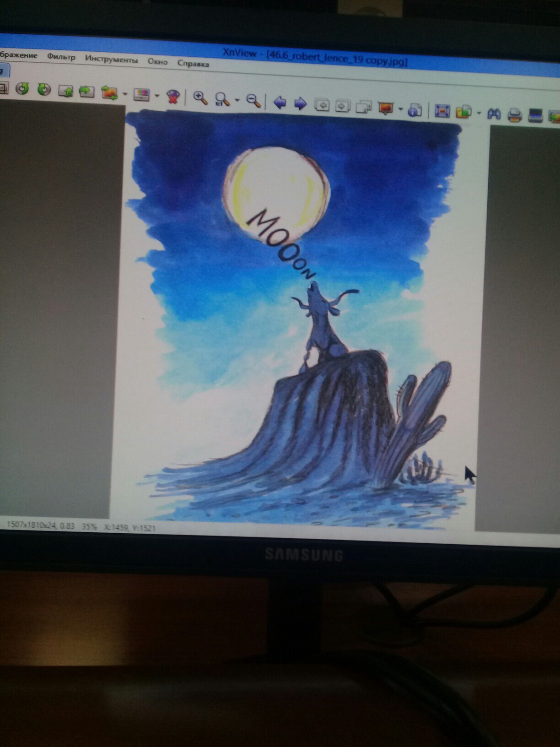
Task: Open the Изображение menu
Action: point(18,55)
